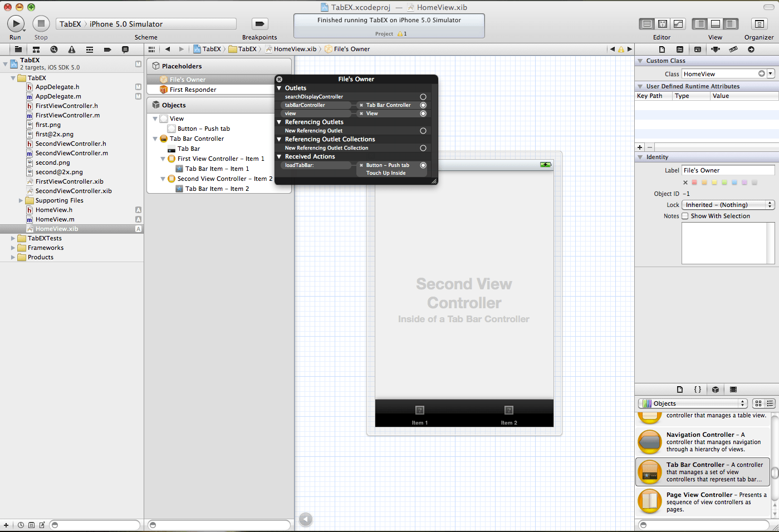Click the New Referencing Outlet circle

[423, 131]
